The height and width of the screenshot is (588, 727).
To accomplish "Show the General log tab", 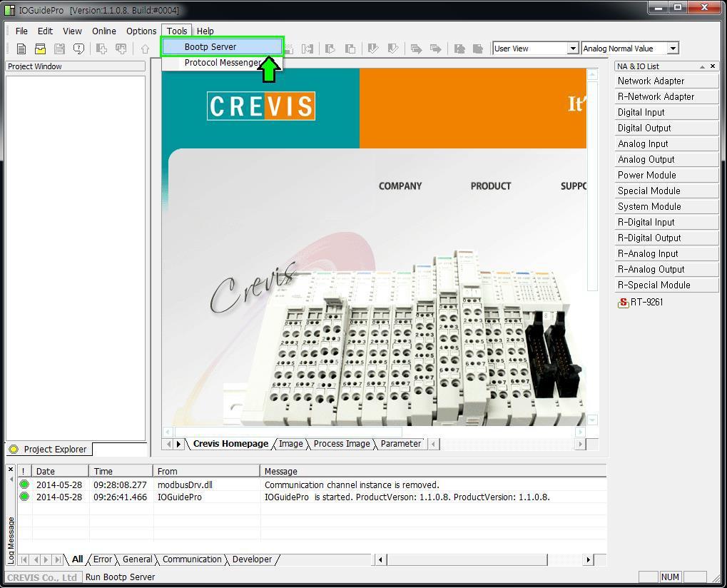I will [x=137, y=559].
